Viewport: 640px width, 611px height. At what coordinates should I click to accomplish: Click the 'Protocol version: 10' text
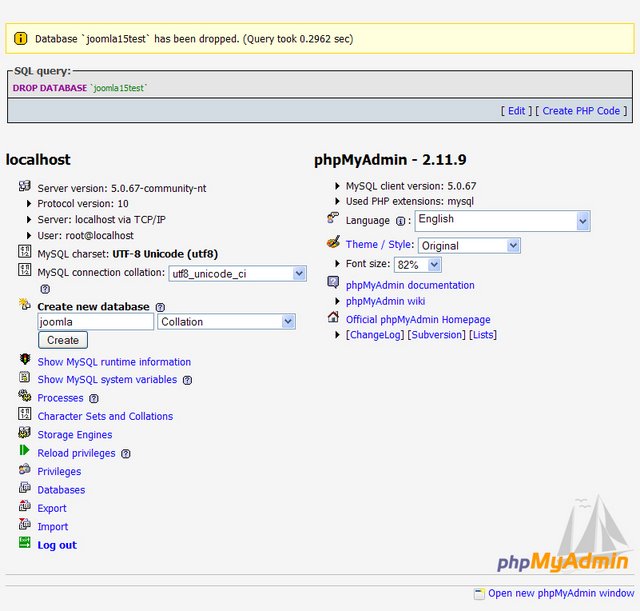click(83, 203)
